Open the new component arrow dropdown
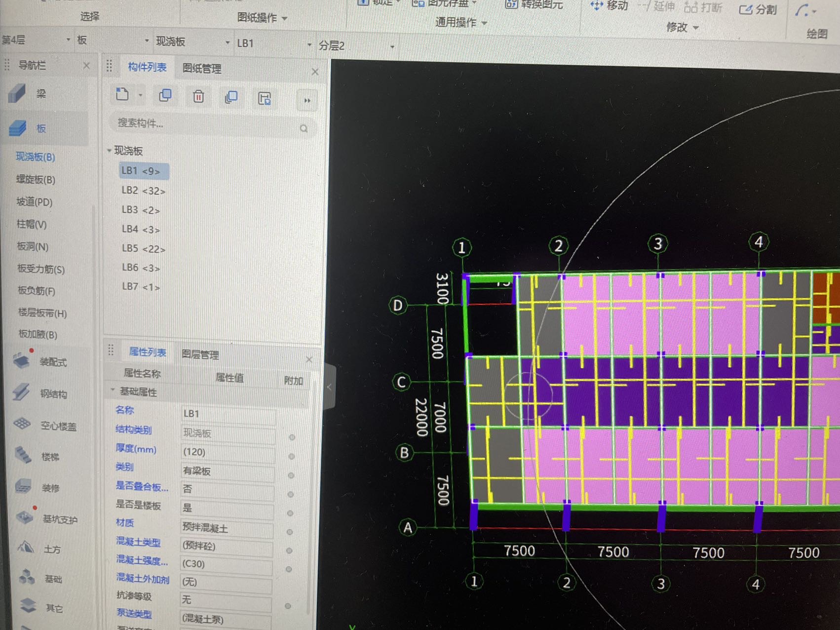Screen dimensions: 840x630 point(140,95)
